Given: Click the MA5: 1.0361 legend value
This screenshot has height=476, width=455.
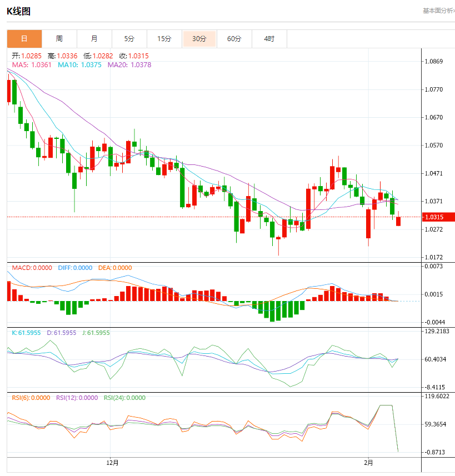Looking at the screenshot, I should point(32,65).
